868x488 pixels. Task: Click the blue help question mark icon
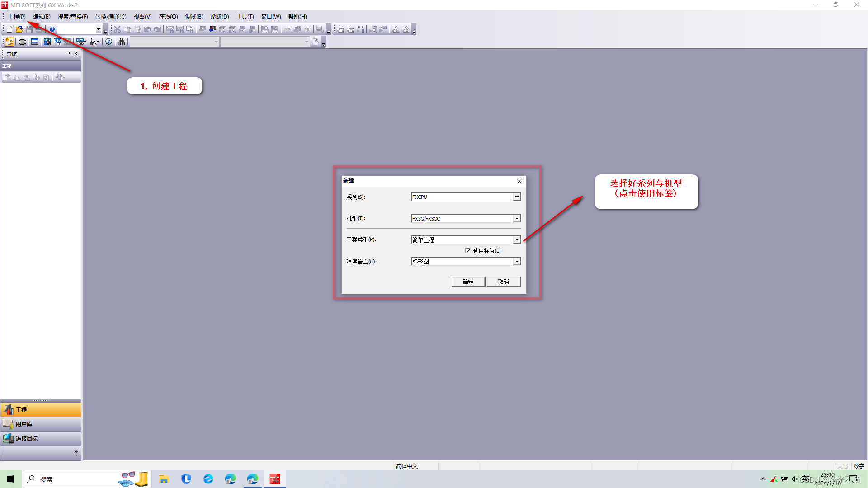coord(52,29)
